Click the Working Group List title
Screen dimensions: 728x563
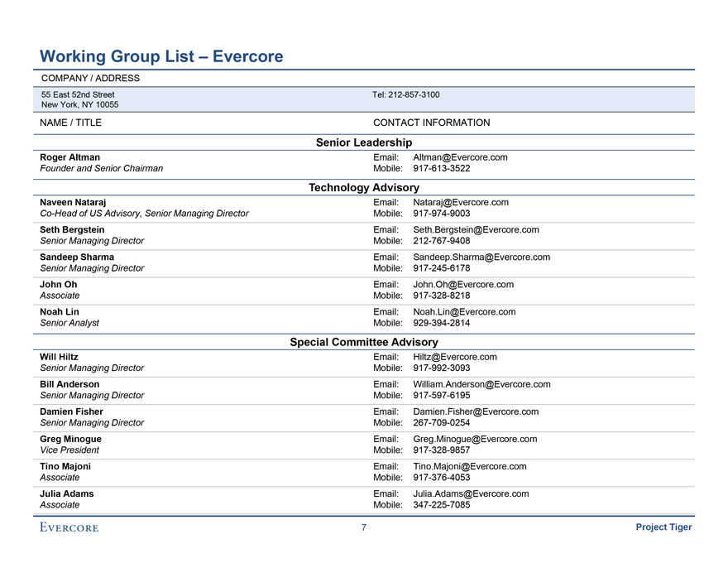161,56
